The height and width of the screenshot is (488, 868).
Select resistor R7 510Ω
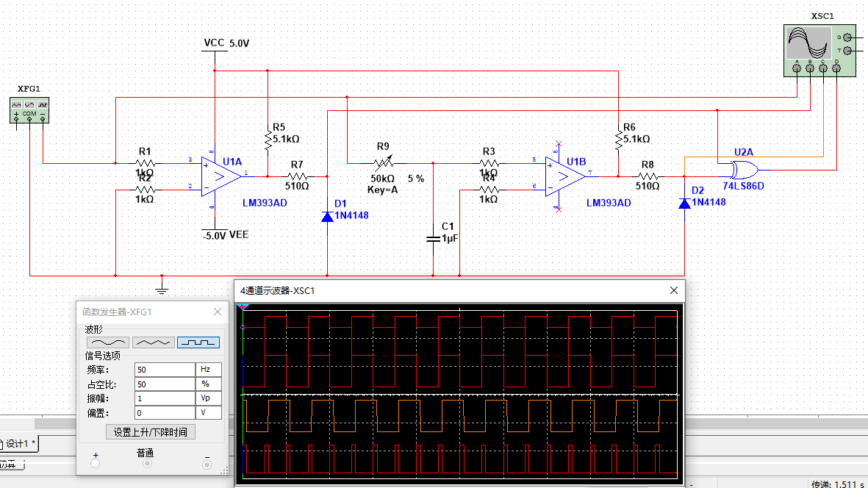click(297, 176)
